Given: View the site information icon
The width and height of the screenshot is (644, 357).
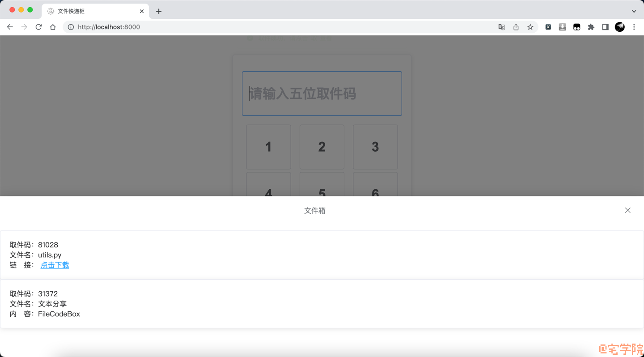Looking at the screenshot, I should 71,27.
